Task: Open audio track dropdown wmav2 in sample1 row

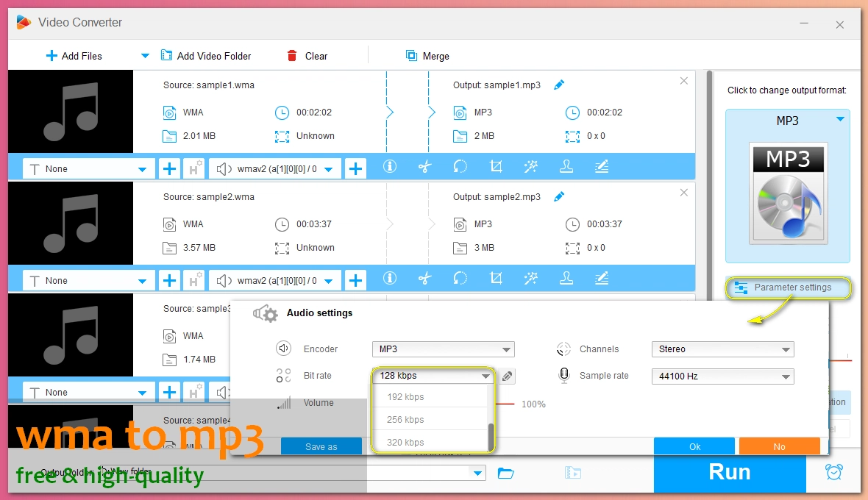Action: [274, 168]
